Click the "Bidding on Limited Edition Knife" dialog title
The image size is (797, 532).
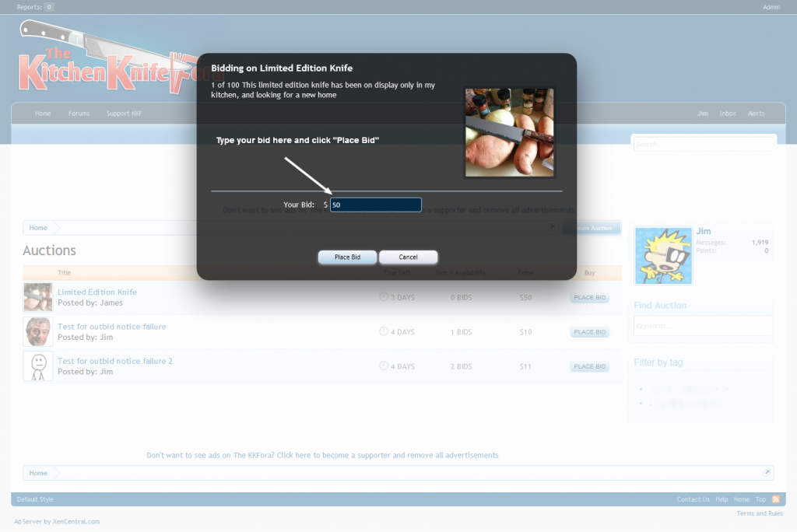(x=282, y=68)
